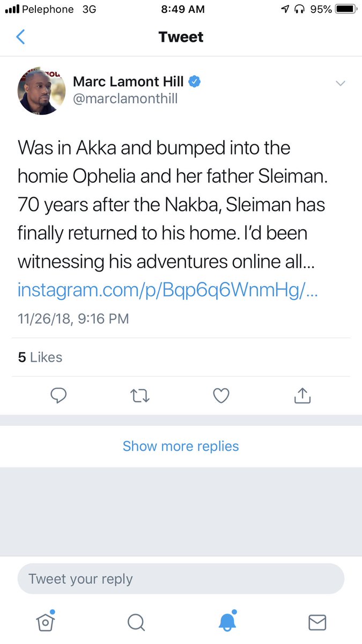Tap the share tweet icon
Image resolution: width=362 pixels, height=644 pixels.
click(302, 396)
